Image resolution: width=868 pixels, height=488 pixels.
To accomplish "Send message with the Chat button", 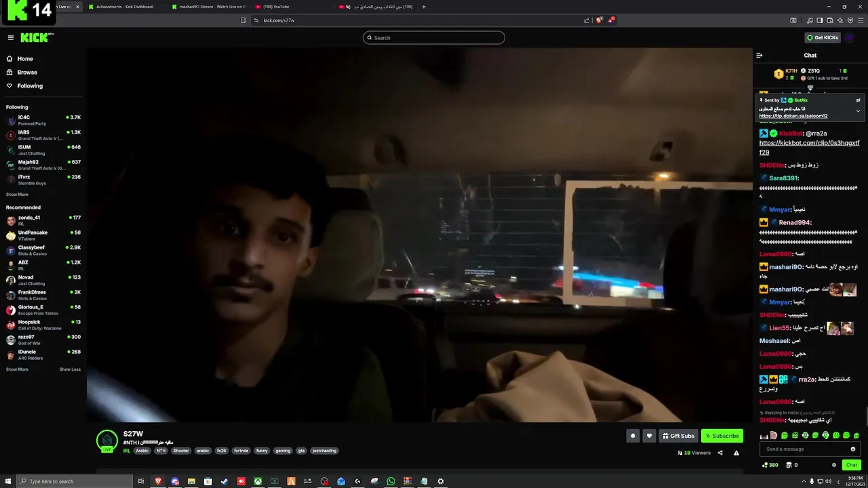I will pyautogui.click(x=852, y=465).
